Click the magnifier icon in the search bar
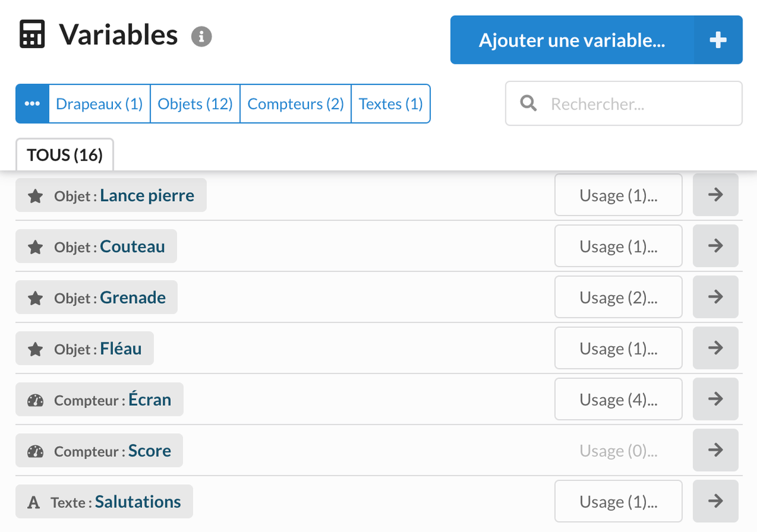This screenshot has width=757, height=532. point(528,103)
